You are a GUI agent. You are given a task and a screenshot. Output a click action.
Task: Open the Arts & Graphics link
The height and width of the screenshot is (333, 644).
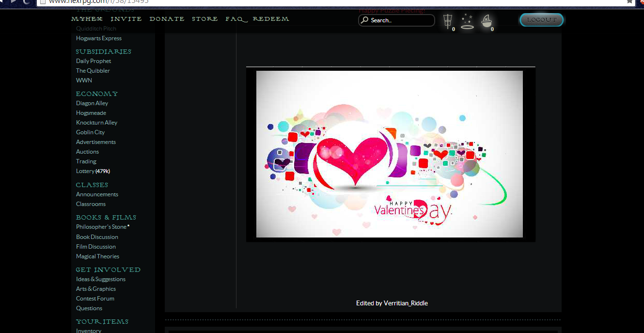click(96, 289)
